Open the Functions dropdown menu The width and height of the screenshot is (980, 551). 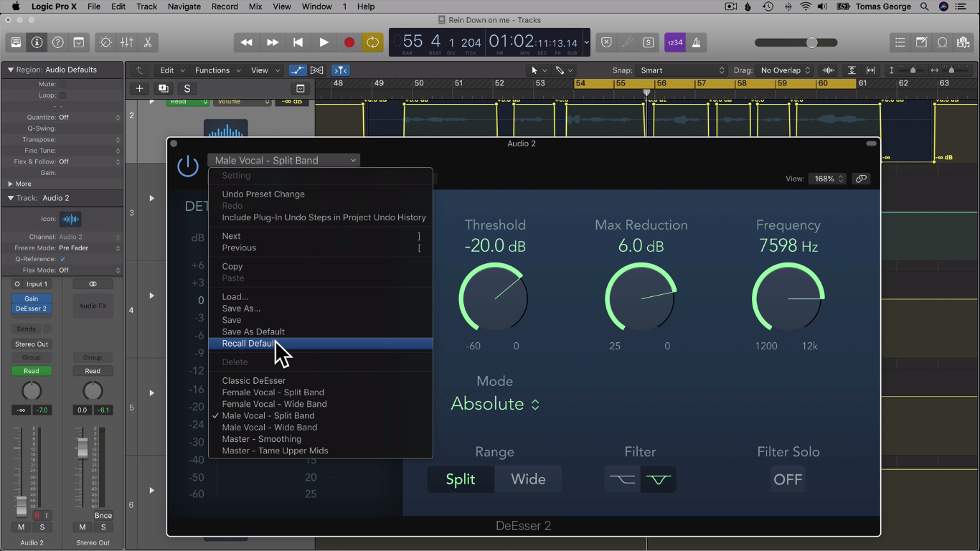(x=217, y=70)
